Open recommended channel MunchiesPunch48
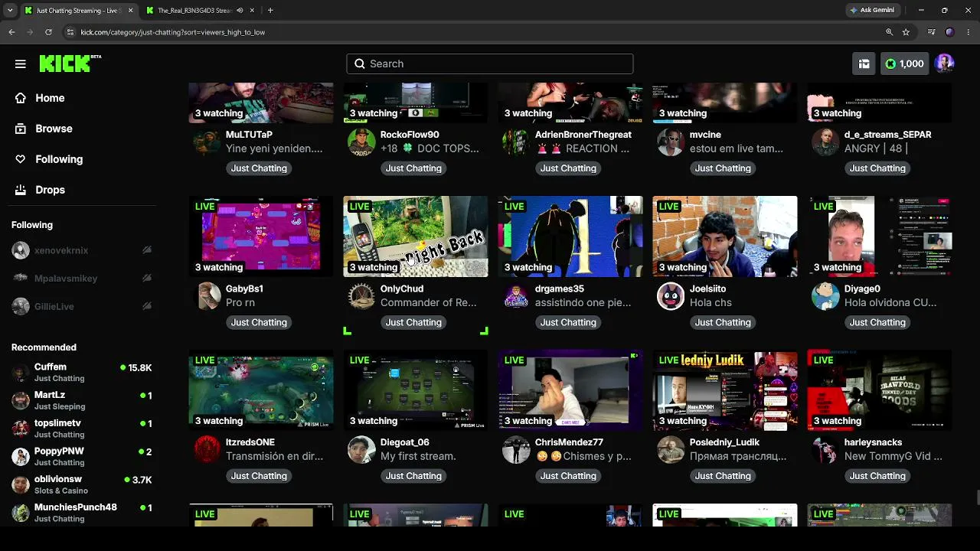The image size is (980, 551). coord(82,513)
